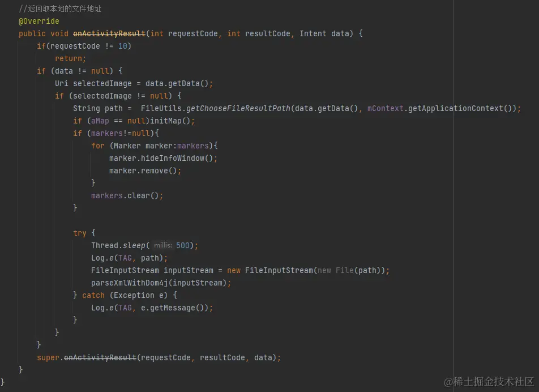Click 'super.onActivityResult' call at the bottom
This screenshot has width=539, height=392.
87,357
